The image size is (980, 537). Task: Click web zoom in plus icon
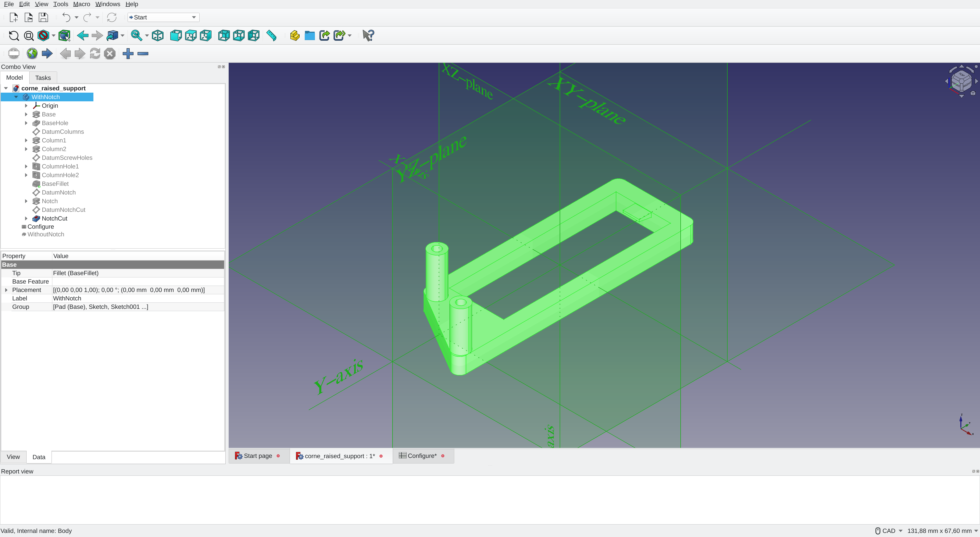128,53
